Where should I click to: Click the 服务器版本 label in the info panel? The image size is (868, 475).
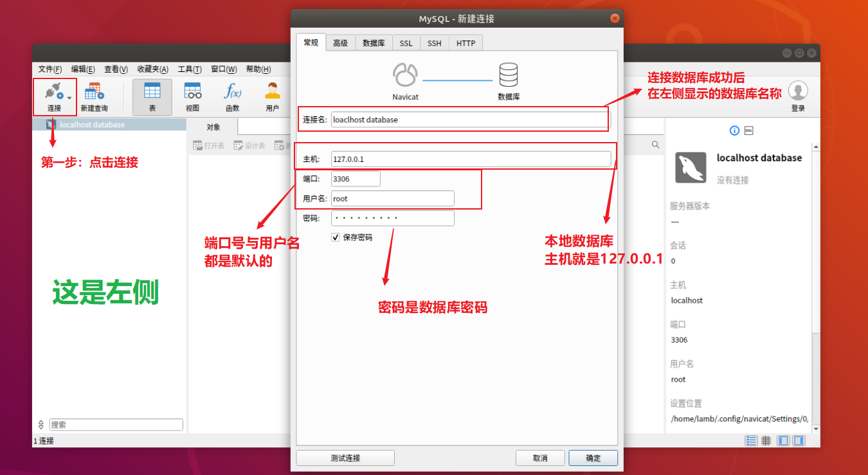[x=690, y=206]
